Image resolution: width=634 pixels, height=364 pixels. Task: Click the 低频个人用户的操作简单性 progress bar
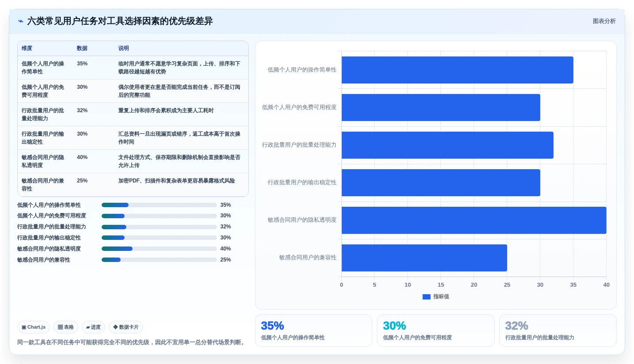159,205
